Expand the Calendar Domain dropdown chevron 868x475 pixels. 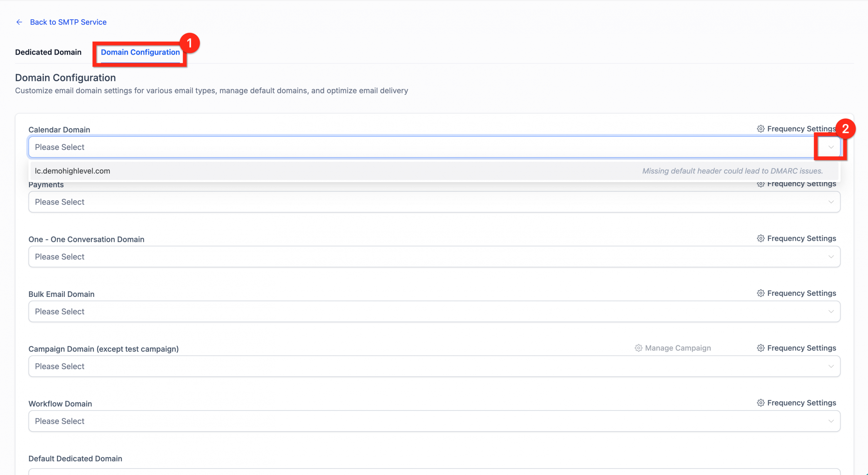click(x=830, y=147)
